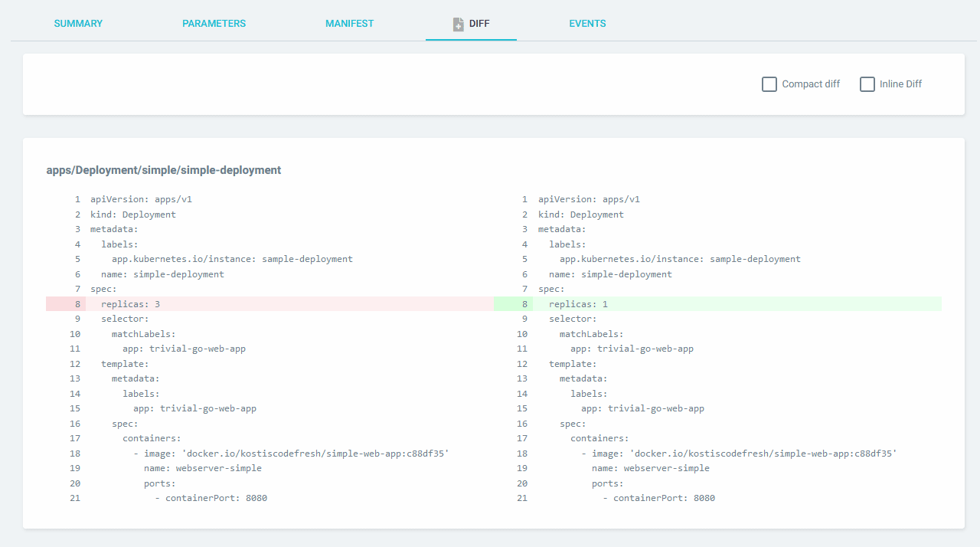Click 'containerPort: 8080' in left pane
Viewport: 980px width, 547px height.
pos(217,498)
